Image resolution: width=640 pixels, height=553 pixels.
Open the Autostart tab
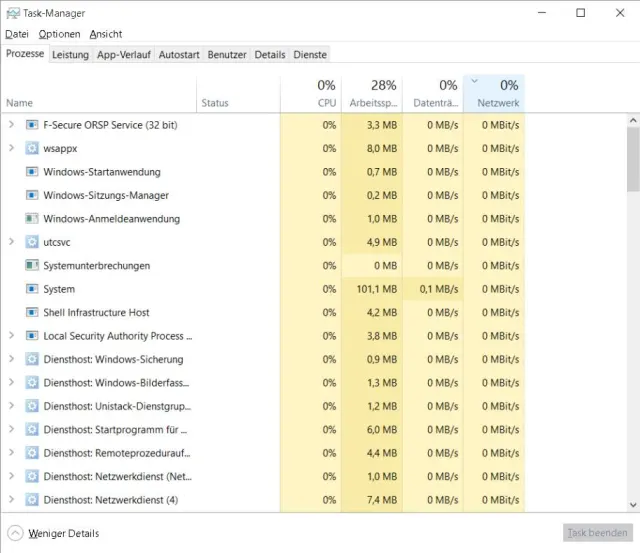pyautogui.click(x=179, y=55)
